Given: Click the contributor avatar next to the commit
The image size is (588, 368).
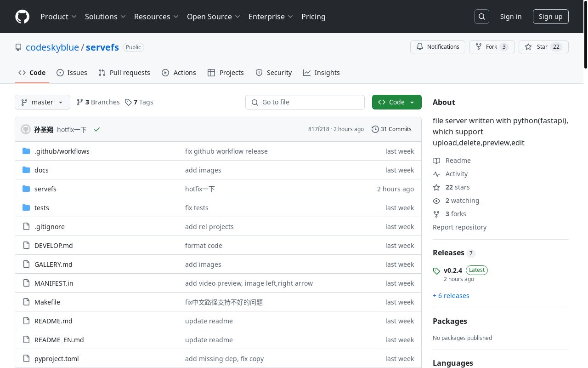Looking at the screenshot, I should pos(25,129).
